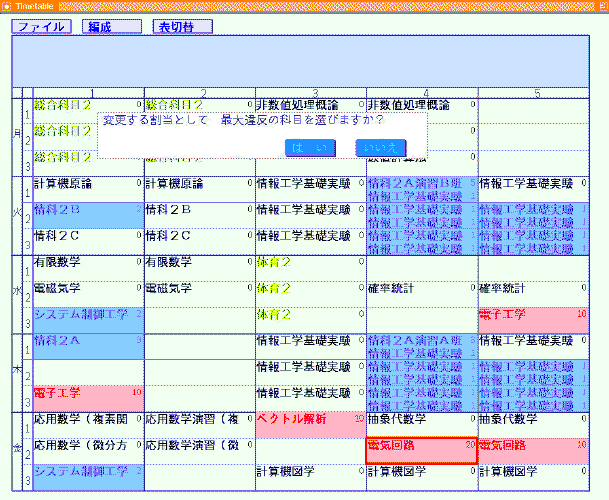Open the 表切替 menu

click(182, 27)
